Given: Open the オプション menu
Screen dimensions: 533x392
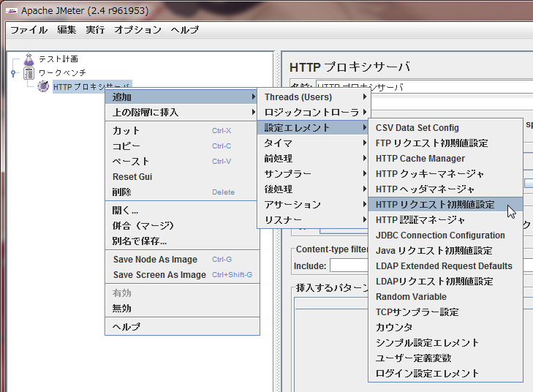Looking at the screenshot, I should coord(137,30).
